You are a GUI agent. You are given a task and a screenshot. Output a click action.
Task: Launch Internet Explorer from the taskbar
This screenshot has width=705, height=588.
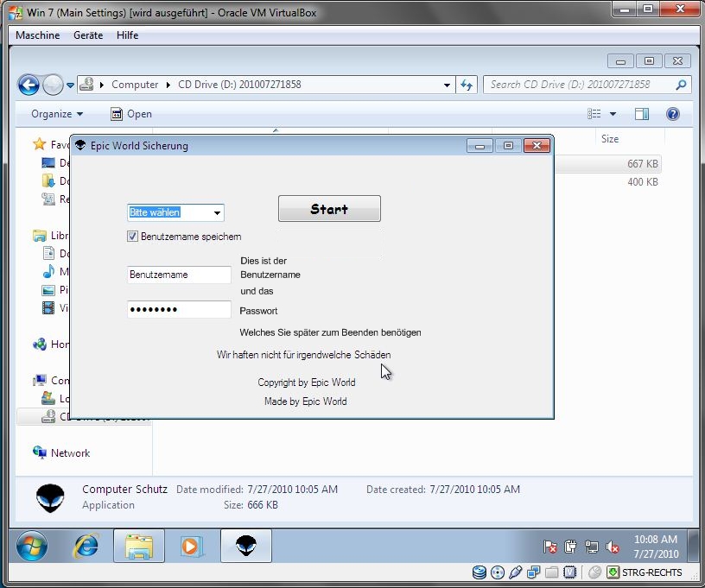[x=86, y=546]
